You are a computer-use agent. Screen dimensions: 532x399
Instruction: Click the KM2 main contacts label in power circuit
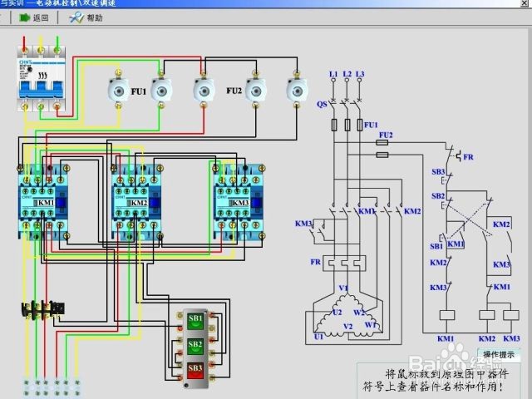click(x=412, y=211)
